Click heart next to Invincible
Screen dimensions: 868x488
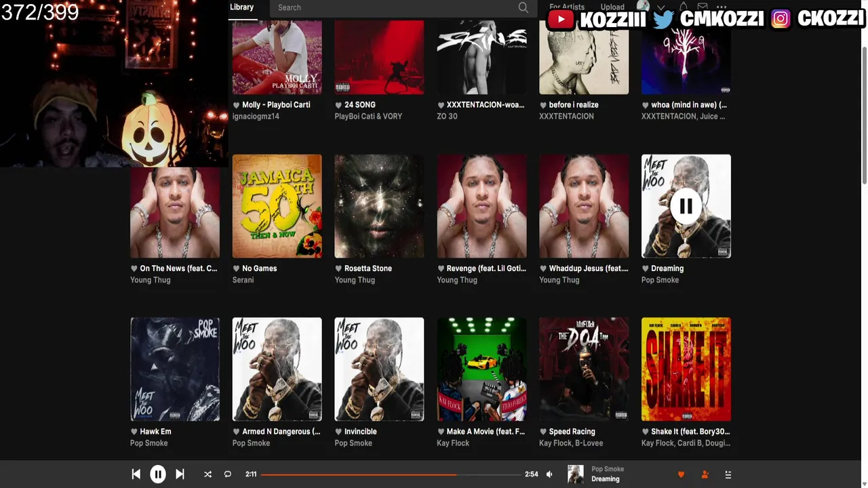coord(338,432)
